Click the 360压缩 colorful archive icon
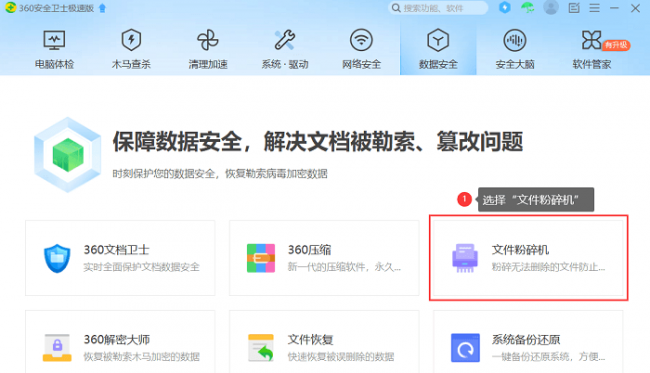This screenshot has height=373, width=650. click(261, 258)
